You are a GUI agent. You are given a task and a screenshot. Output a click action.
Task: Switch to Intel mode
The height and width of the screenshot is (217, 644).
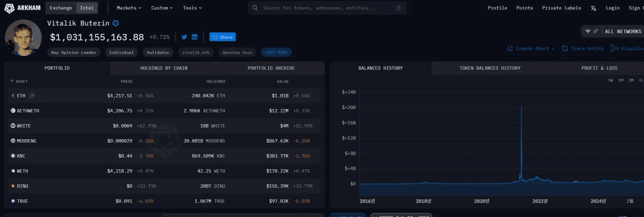[87, 8]
